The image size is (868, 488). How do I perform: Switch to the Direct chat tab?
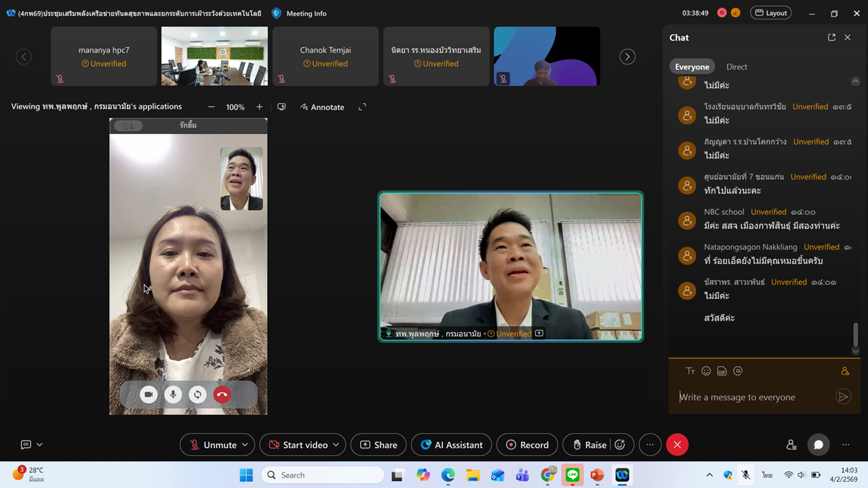point(736,66)
